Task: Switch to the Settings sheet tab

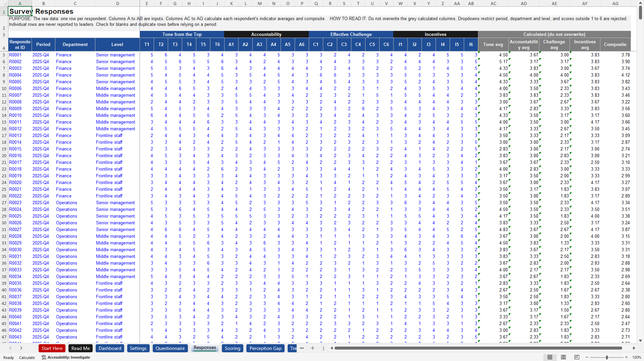Action: 138,348
